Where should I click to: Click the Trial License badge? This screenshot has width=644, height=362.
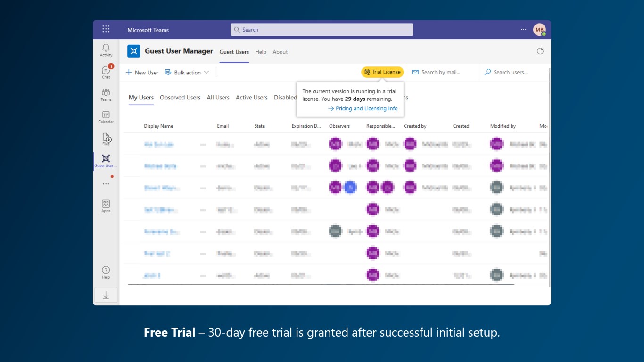pos(382,72)
